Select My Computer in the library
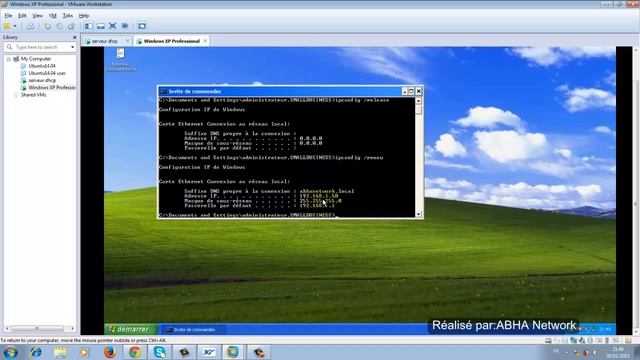Image resolution: width=640 pixels, height=360 pixels. (36, 59)
